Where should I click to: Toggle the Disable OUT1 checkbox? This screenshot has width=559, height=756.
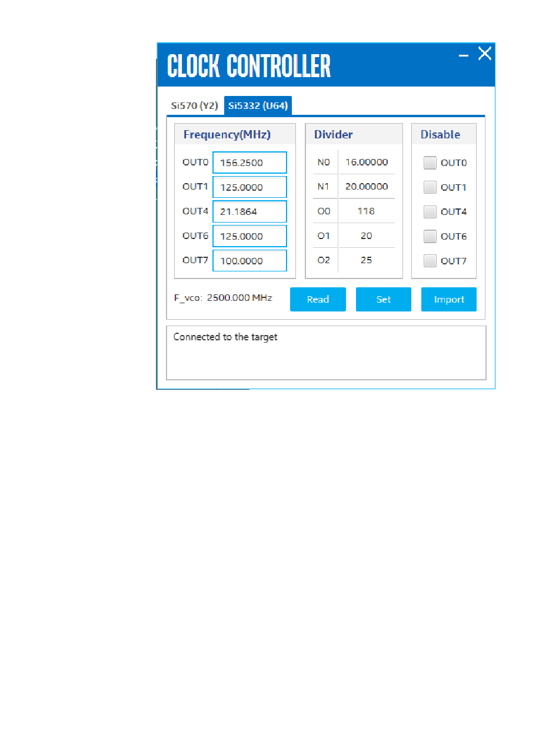[430, 187]
